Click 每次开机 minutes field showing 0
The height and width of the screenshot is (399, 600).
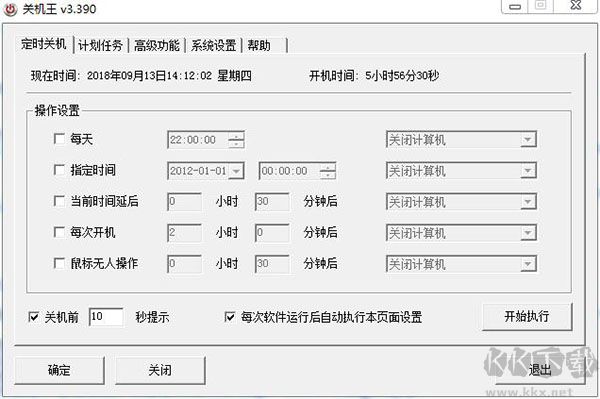point(272,233)
